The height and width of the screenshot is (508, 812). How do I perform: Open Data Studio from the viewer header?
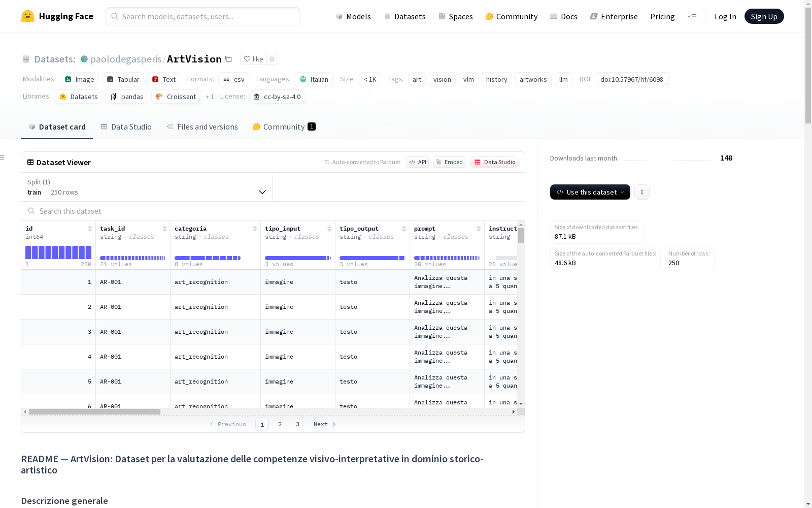click(495, 162)
